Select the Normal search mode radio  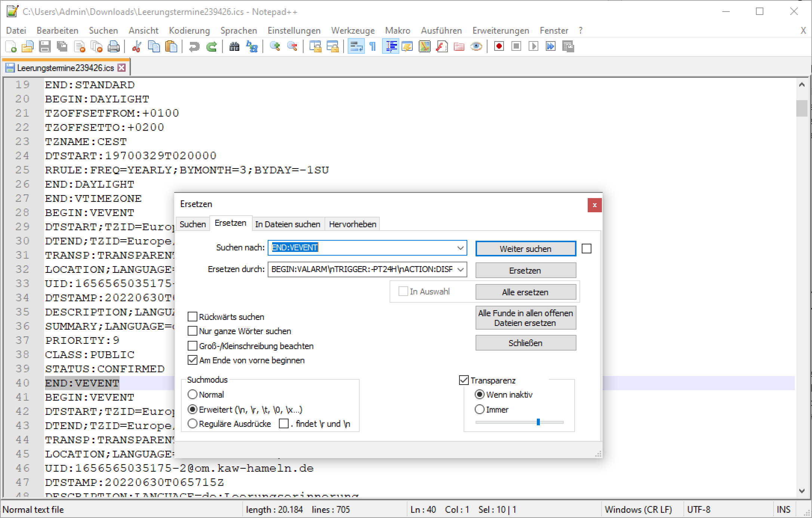[193, 395]
